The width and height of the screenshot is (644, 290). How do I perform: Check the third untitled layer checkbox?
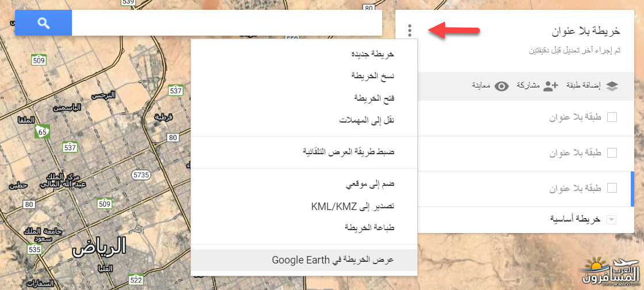[612, 188]
